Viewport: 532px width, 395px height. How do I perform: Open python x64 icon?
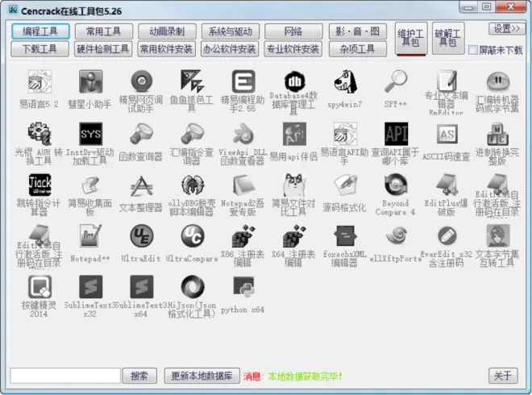pos(243,287)
